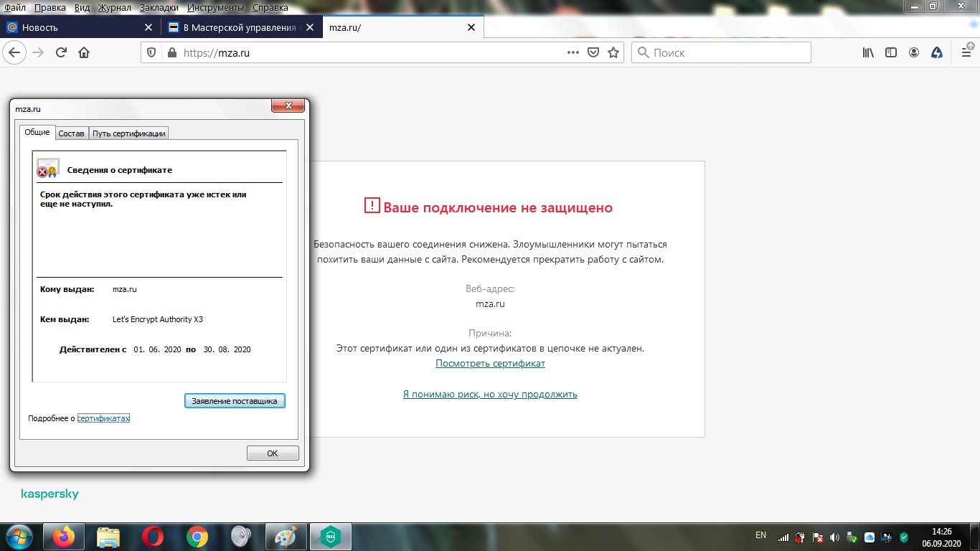
Task: Click the Заявление поставщика button
Action: [x=235, y=401]
